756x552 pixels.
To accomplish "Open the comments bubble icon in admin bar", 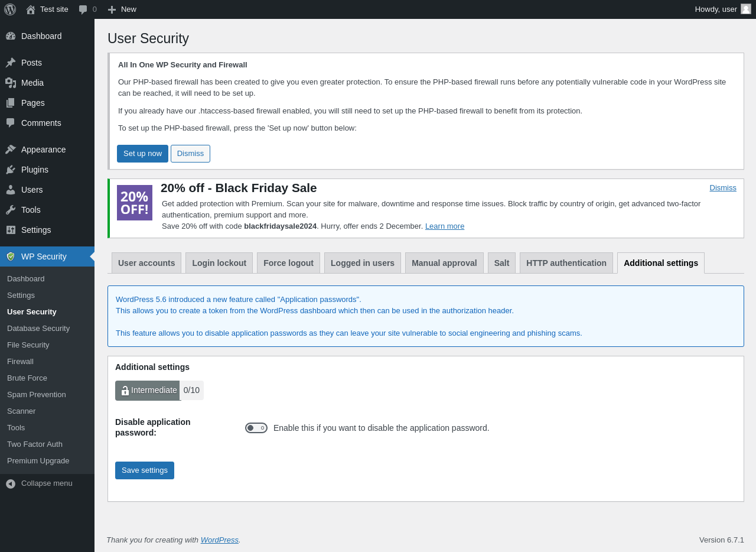I will [x=83, y=9].
